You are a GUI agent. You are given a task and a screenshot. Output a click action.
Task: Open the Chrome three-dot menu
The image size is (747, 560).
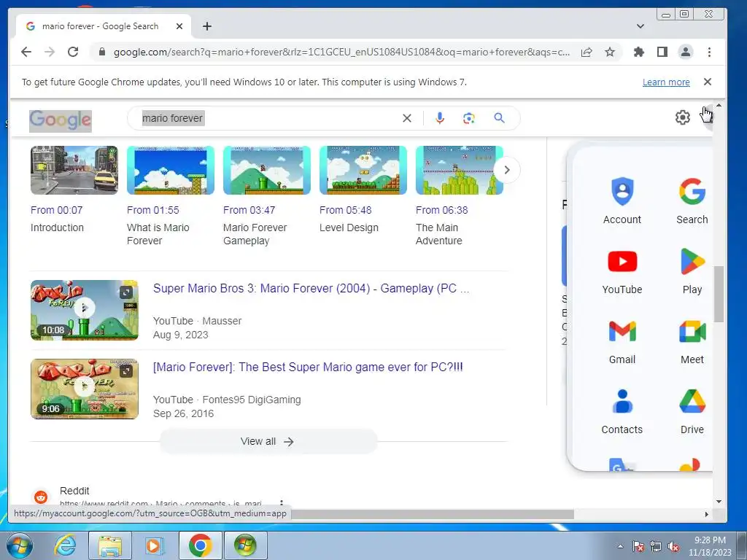709,52
